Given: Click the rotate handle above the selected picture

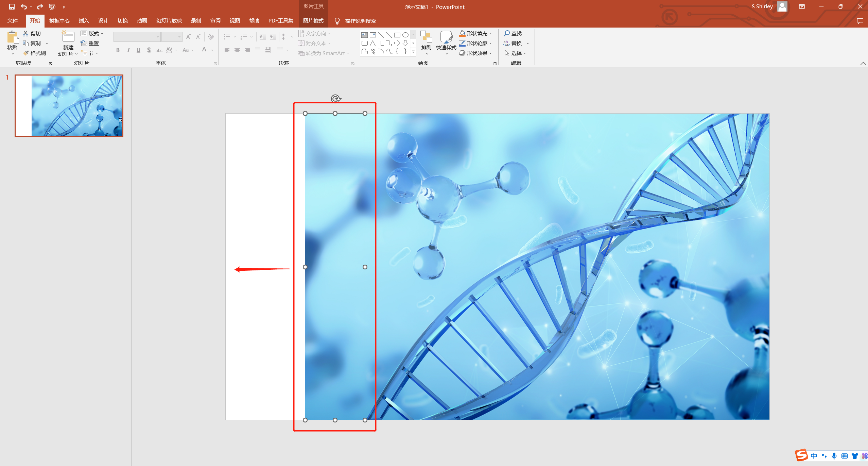Looking at the screenshot, I should [x=335, y=99].
